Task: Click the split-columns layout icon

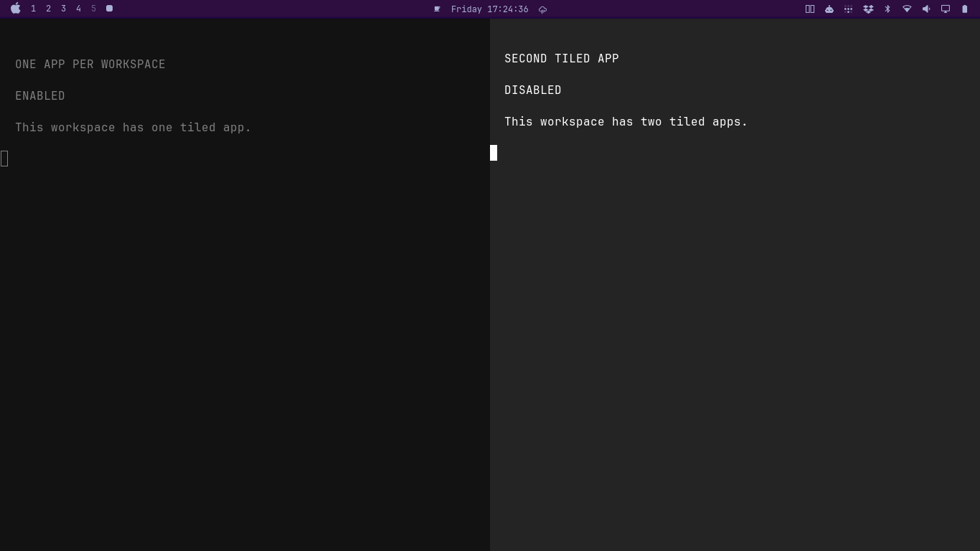Action: point(810,9)
